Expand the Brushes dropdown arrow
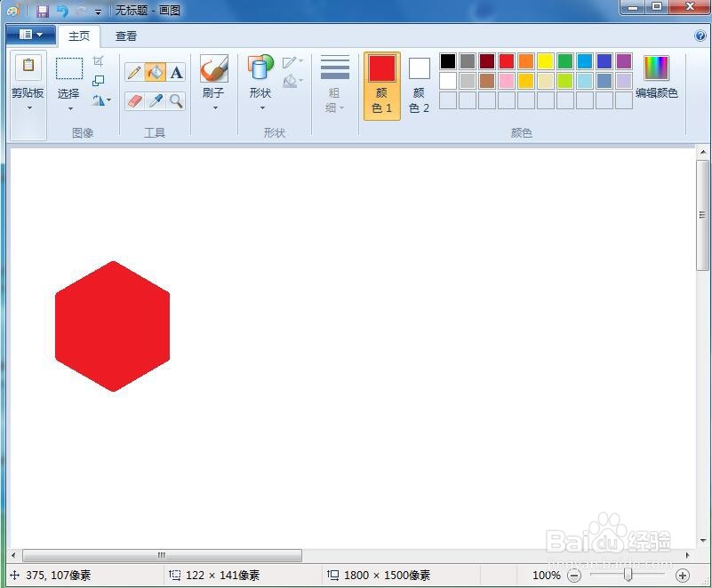 tap(215, 108)
